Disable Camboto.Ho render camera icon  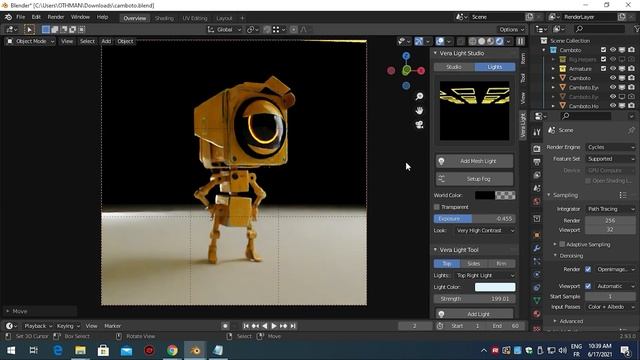[x=631, y=106]
